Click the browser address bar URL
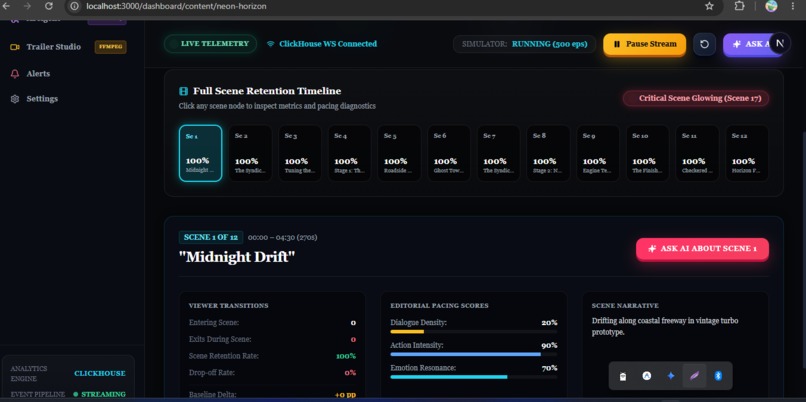This screenshot has height=402, width=806. coord(176,6)
